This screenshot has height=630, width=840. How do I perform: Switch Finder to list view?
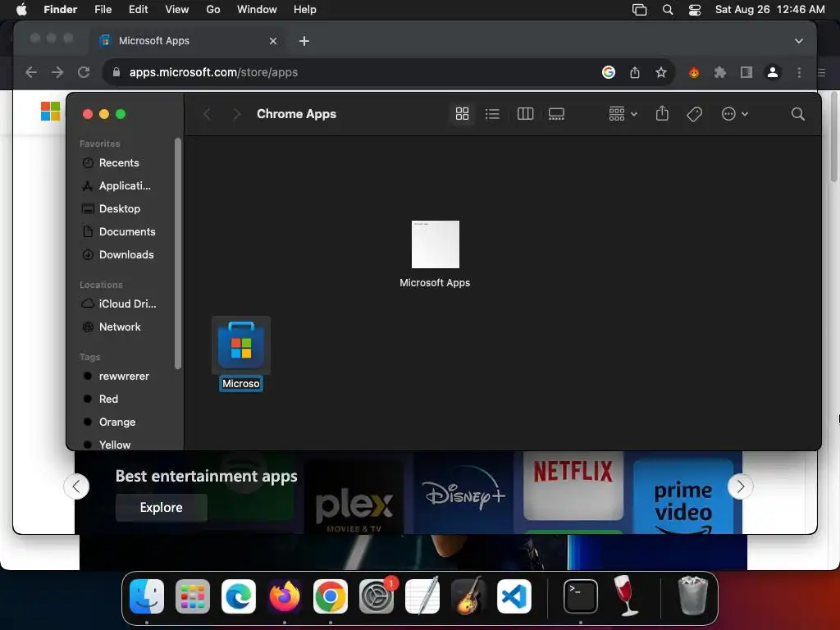pyautogui.click(x=492, y=113)
